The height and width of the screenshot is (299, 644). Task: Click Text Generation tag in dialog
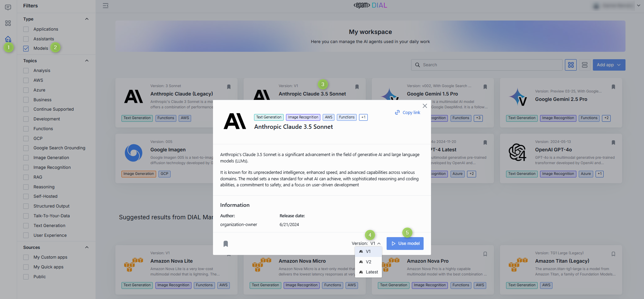tap(269, 117)
